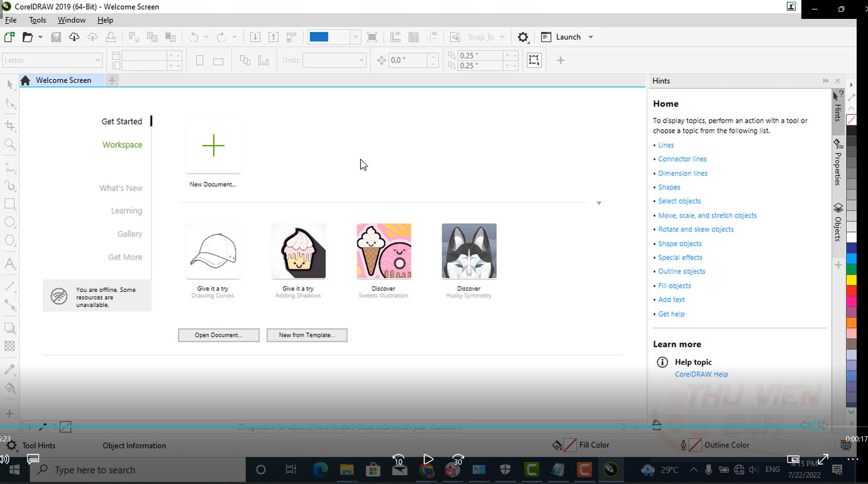Screen dimensions: 868x484
Task: Click the Print icon in toolbar
Action: pyautogui.click(x=111, y=37)
